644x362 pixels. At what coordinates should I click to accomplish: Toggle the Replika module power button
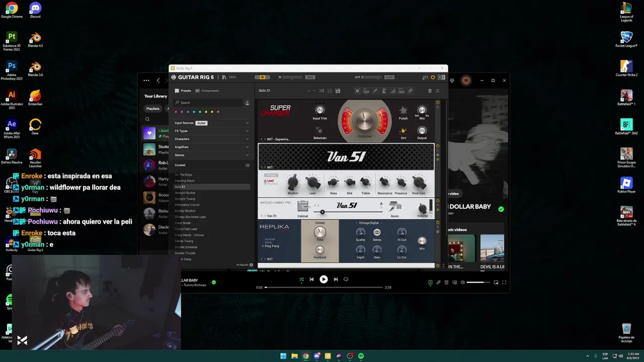[438, 223]
